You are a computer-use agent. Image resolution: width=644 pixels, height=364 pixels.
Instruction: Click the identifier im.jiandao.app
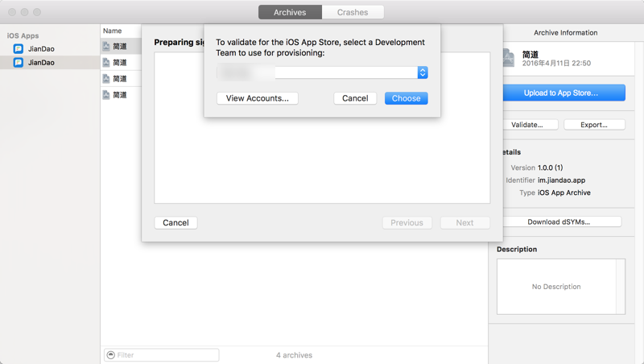tap(561, 180)
